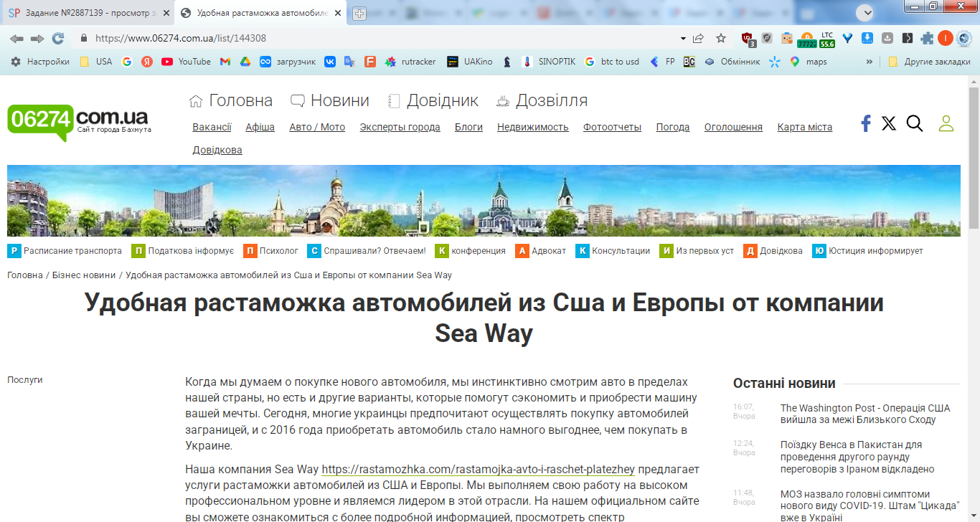Open the tab search dropdown button

(866, 12)
